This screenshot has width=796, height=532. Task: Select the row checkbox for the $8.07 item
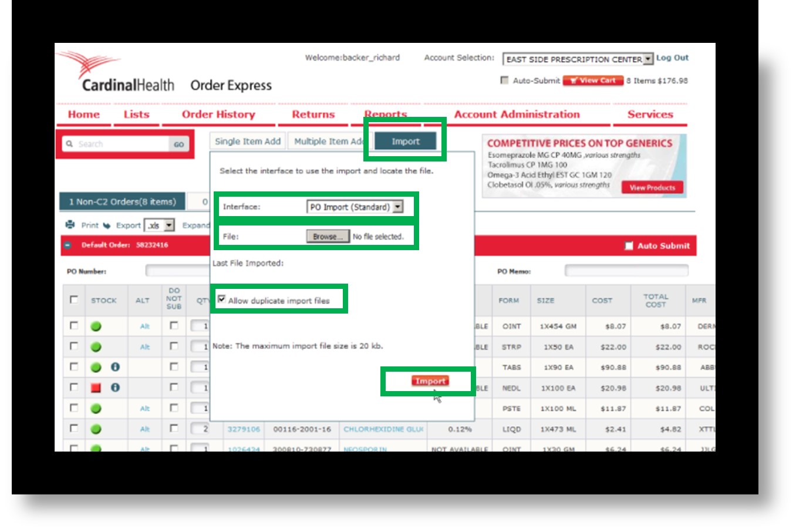74,325
